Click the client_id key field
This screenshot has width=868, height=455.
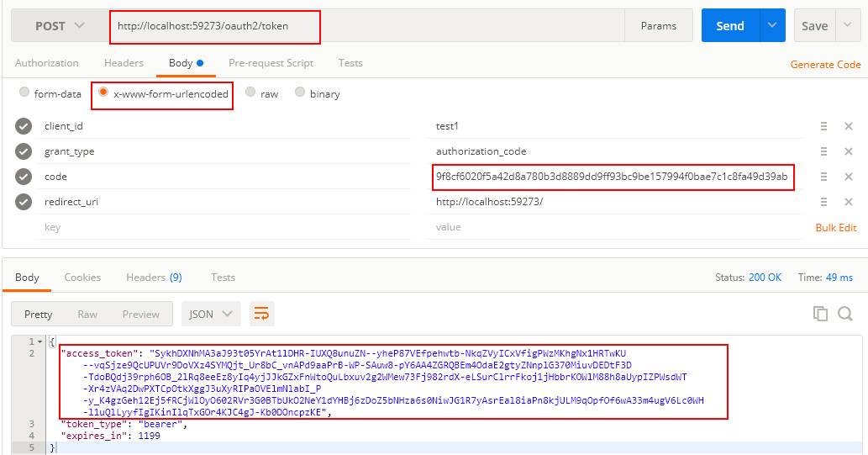223,126
